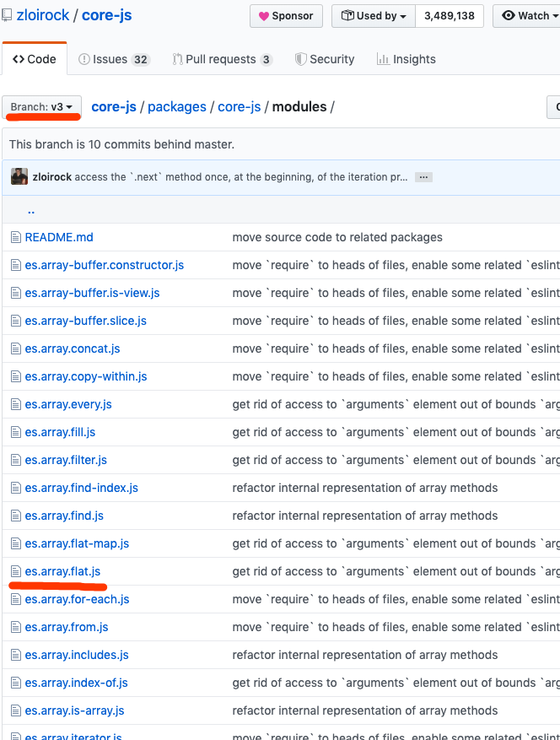Go up to parent directory (..)

tap(31, 210)
